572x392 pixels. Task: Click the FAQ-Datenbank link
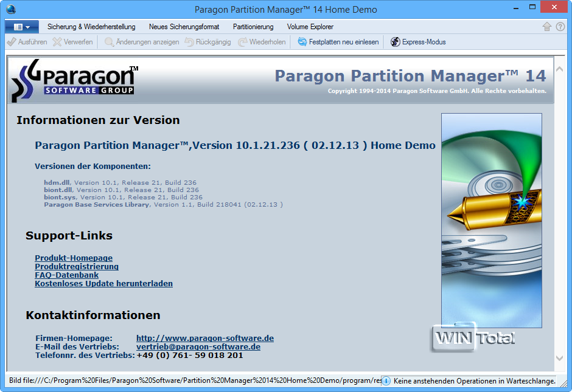click(x=66, y=275)
